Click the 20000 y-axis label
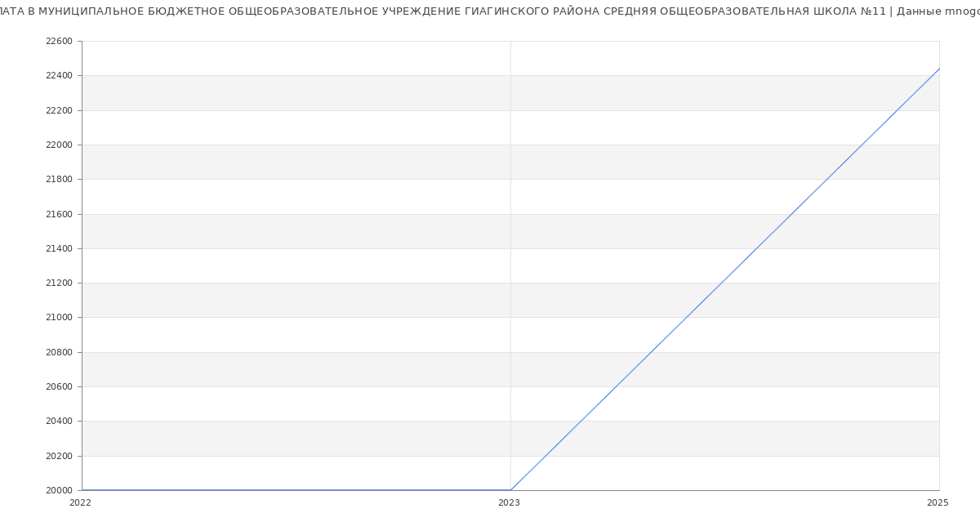Image resolution: width=980 pixels, height=531 pixels. point(59,490)
